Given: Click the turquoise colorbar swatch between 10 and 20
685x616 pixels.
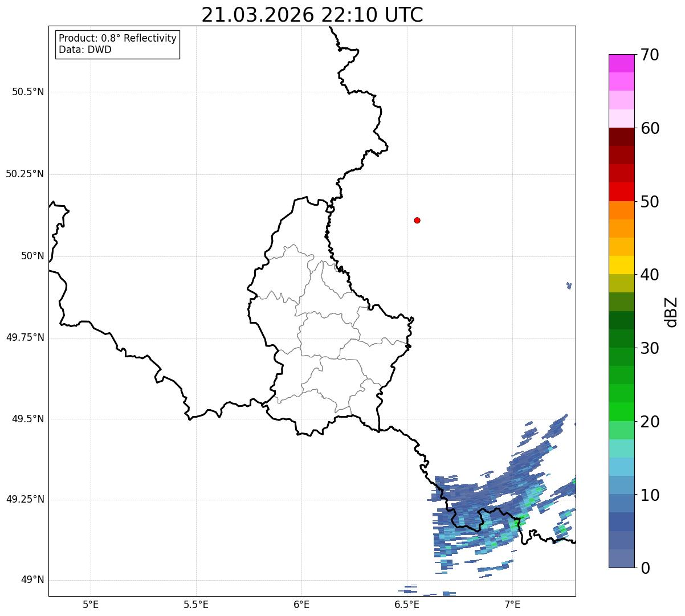Looking at the screenshot, I should point(622,448).
